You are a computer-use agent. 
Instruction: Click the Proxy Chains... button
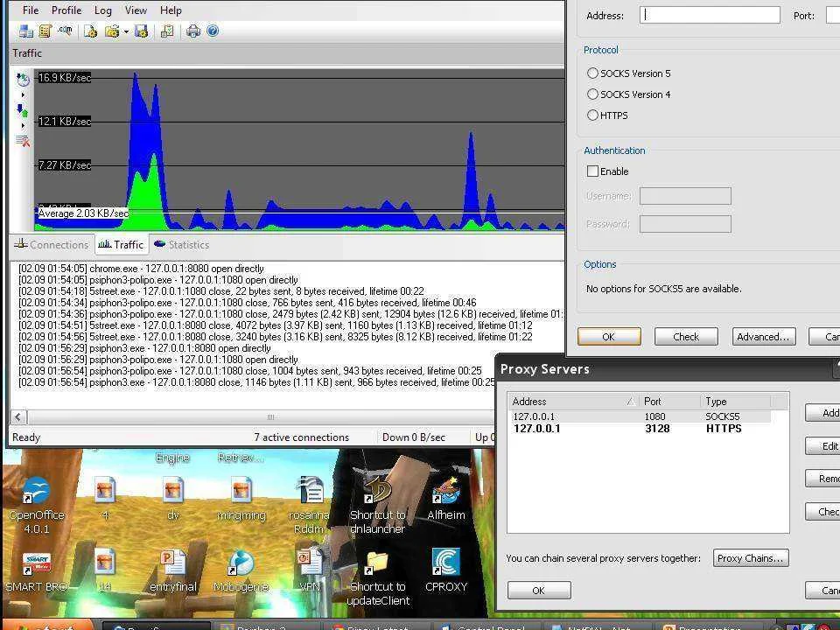751,558
